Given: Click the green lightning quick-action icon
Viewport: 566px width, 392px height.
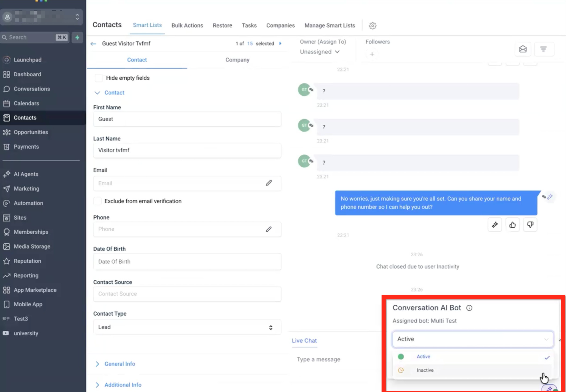Looking at the screenshot, I should [77, 37].
